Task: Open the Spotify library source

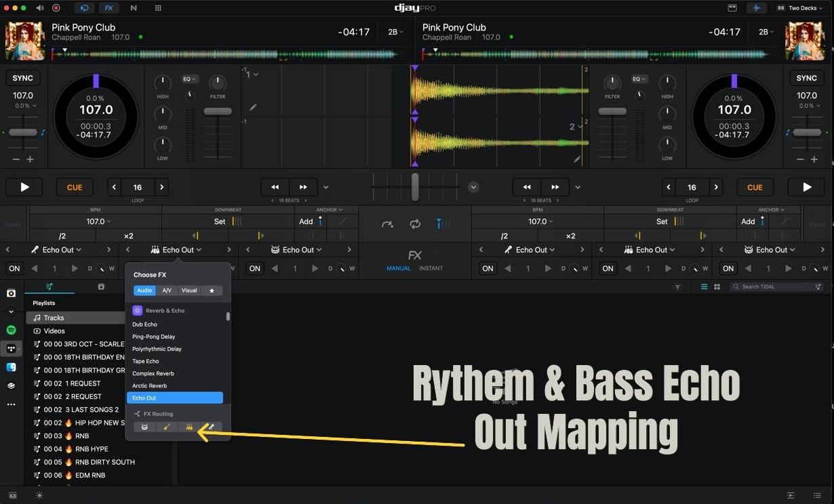Action: 11,330
